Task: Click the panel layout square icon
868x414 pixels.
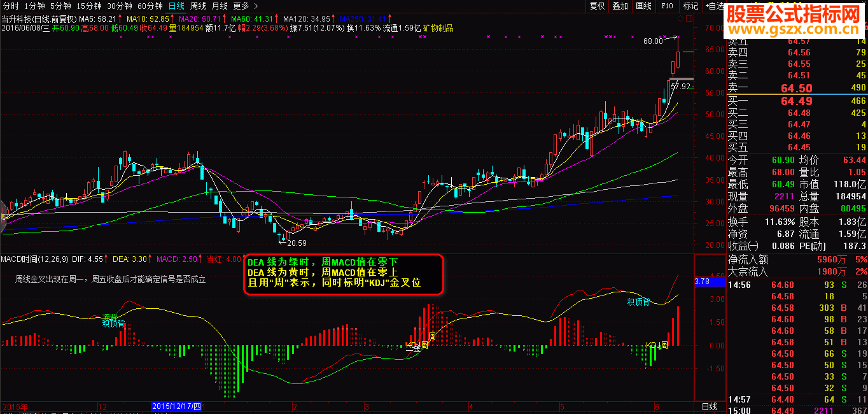Action: pos(690,19)
